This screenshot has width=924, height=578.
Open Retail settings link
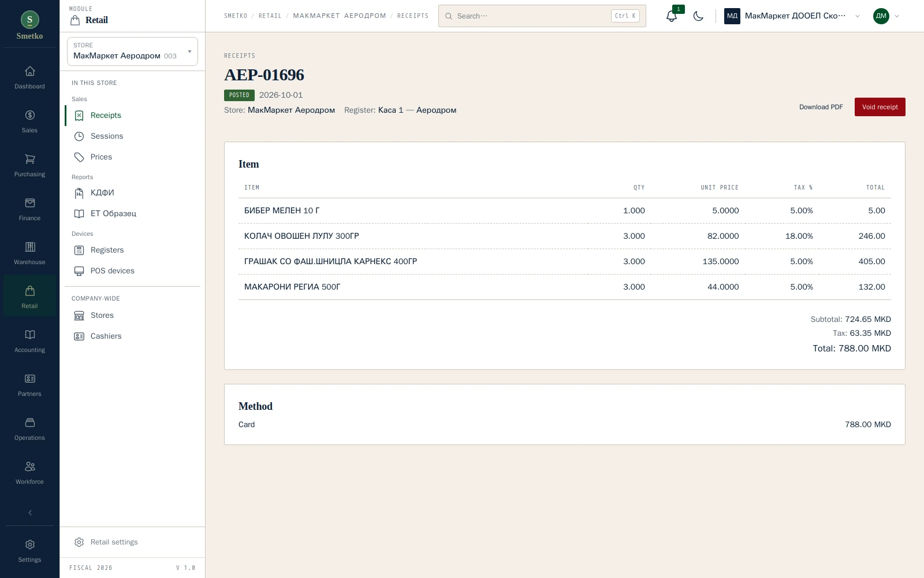pos(132,542)
